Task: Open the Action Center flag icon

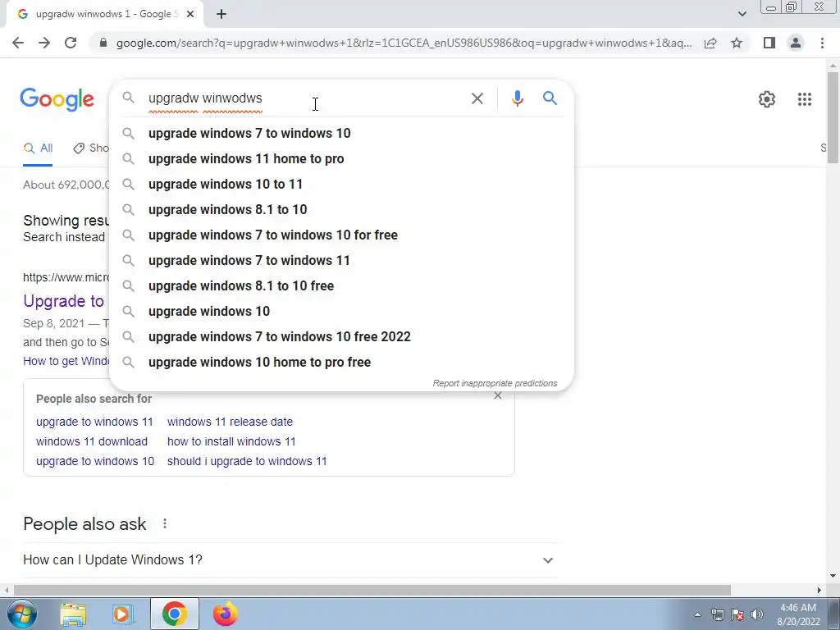Action: (x=737, y=615)
